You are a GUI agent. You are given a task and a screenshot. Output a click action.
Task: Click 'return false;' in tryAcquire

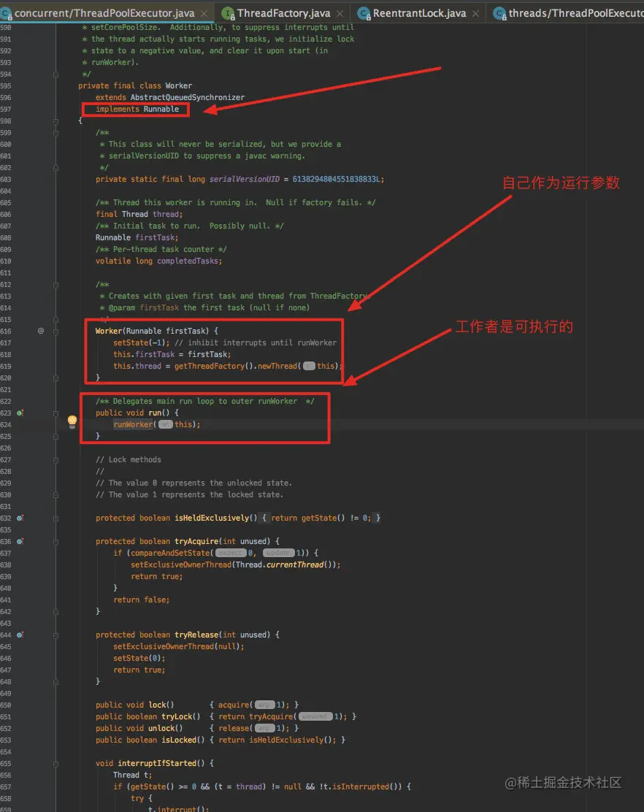click(x=142, y=600)
